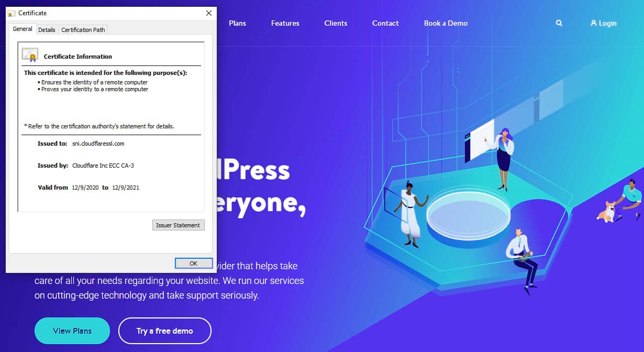
Task: Open search using the magnifier icon
Action: click(559, 23)
